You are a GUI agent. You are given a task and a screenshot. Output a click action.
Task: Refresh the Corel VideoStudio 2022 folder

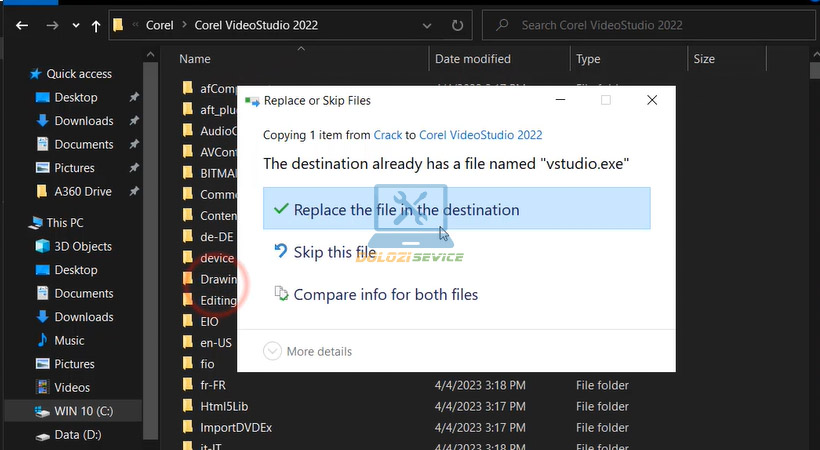tap(457, 24)
